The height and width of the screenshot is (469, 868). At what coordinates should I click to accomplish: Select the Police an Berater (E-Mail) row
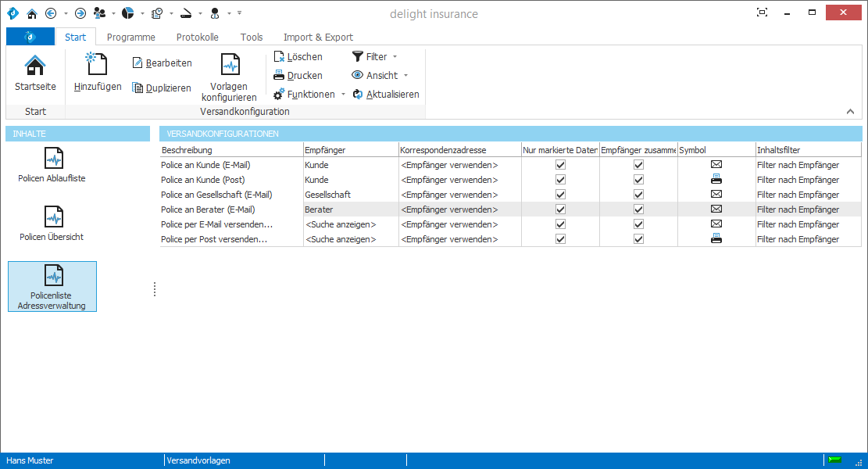[x=208, y=209]
